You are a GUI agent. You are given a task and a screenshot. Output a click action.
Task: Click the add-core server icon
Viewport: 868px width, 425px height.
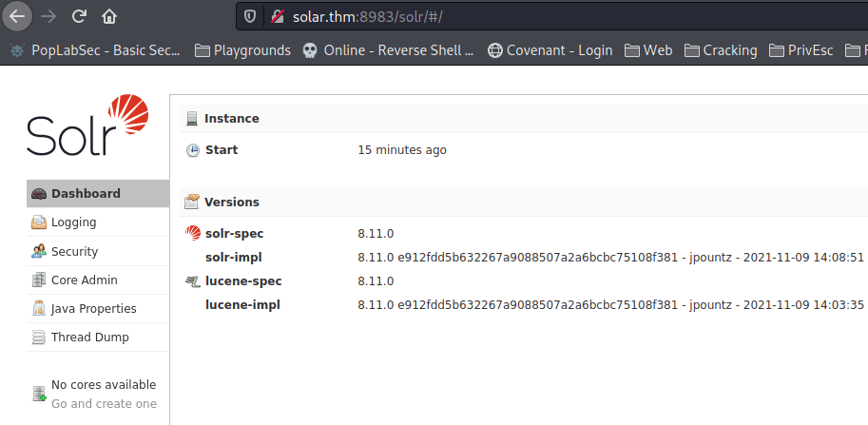39,394
